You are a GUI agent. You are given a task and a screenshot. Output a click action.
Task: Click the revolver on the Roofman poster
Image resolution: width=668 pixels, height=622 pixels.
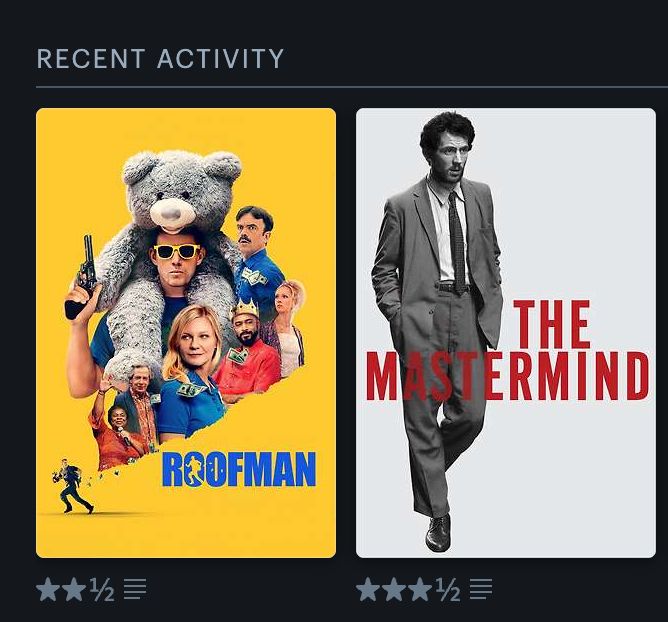pos(82,277)
